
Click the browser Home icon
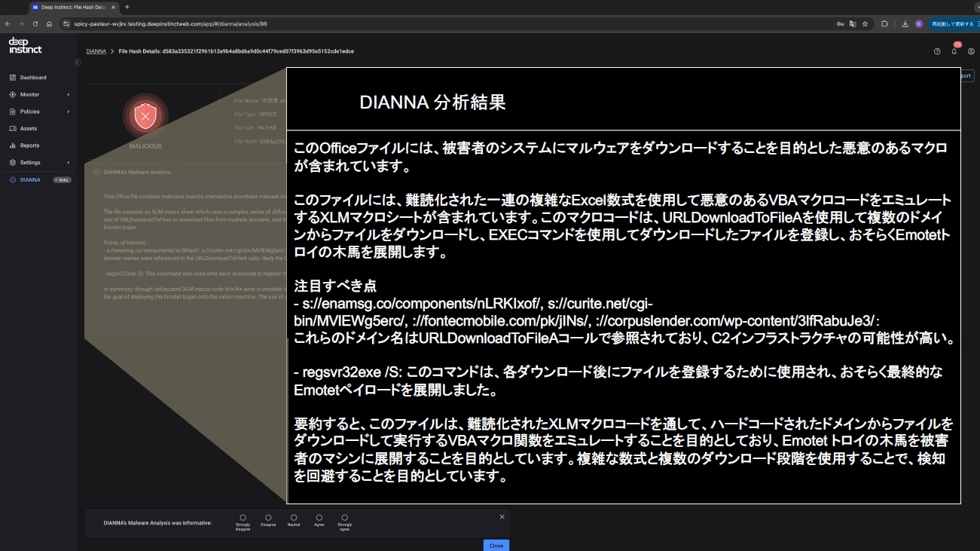point(49,23)
